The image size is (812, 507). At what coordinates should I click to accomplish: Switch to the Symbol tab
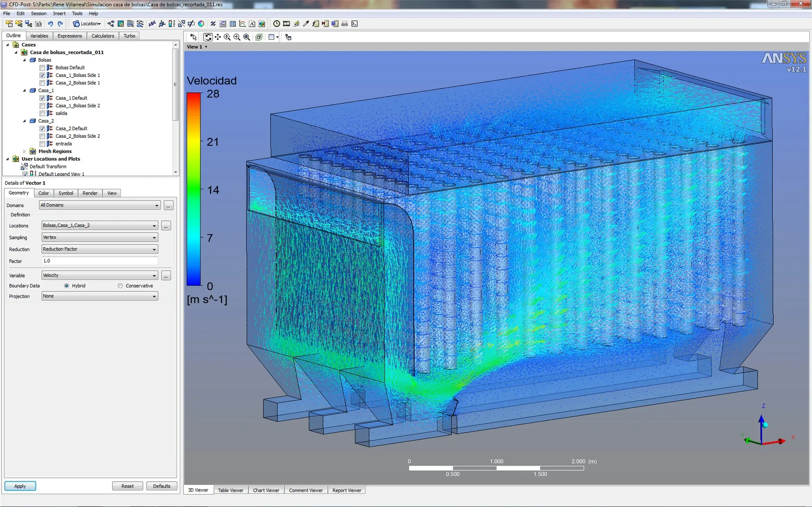[x=66, y=193]
